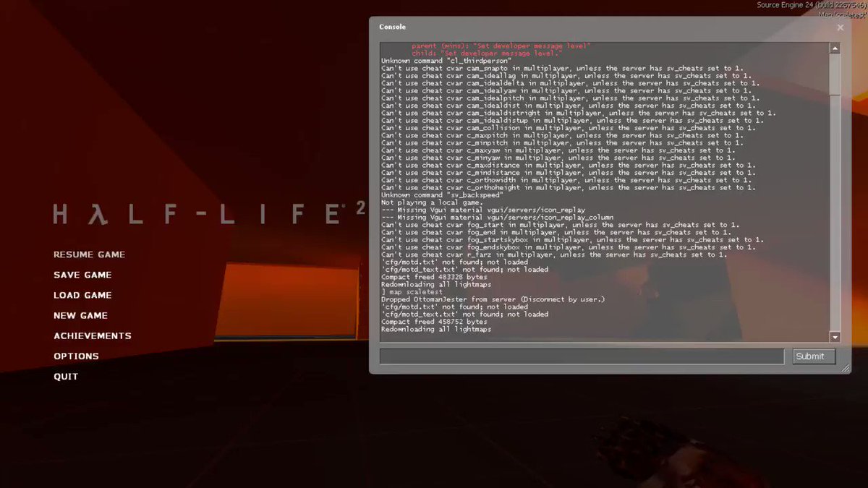Select the cam_collision cheat cvar line

568,128
